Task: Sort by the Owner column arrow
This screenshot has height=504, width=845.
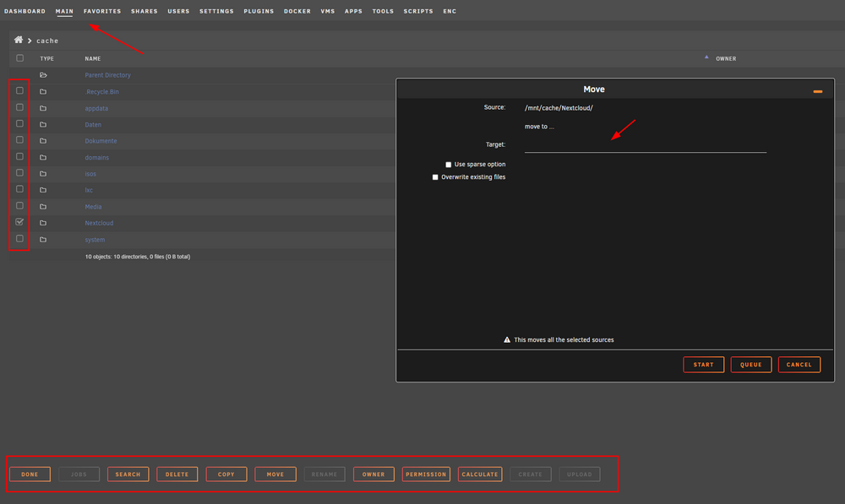Action: 706,57
